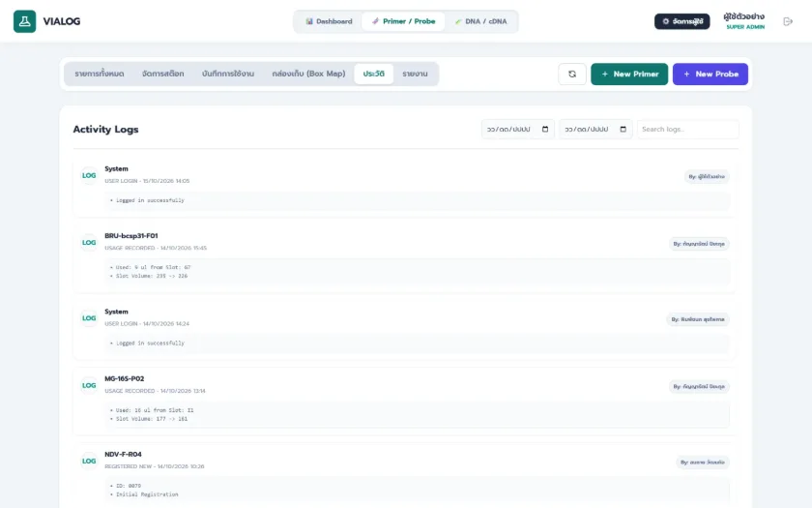The width and height of the screenshot is (812, 508).
Task: Select the รายการทั้งหมด tab
Action: tap(100, 74)
